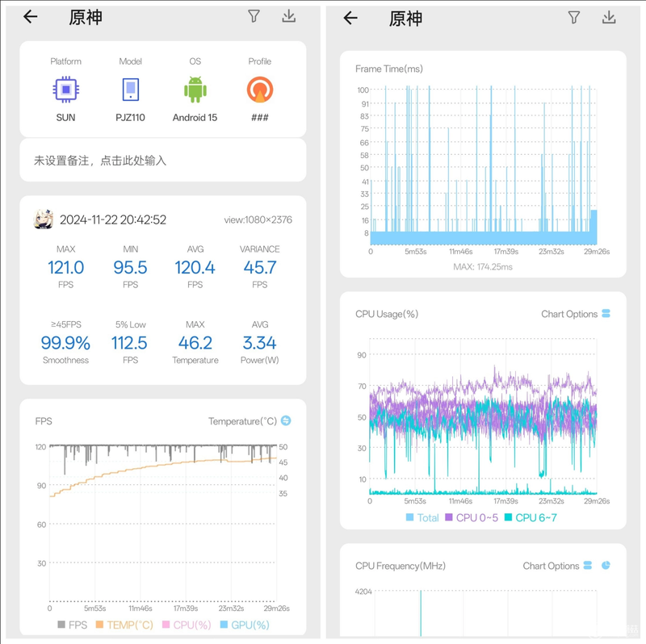Select the PJZ110 phone model icon
The width and height of the screenshot is (646, 644).
131,90
